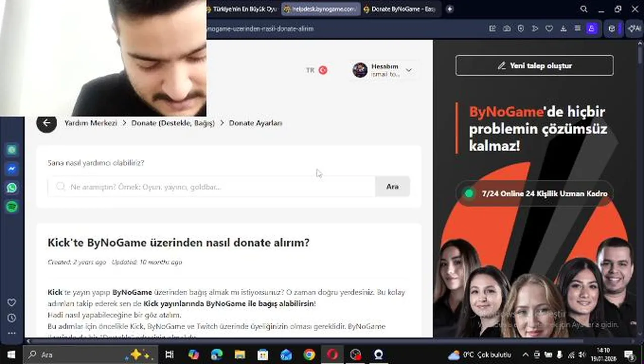Open Opera from the taskbar
Viewport: 644px width, 364px height.
tap(332, 354)
